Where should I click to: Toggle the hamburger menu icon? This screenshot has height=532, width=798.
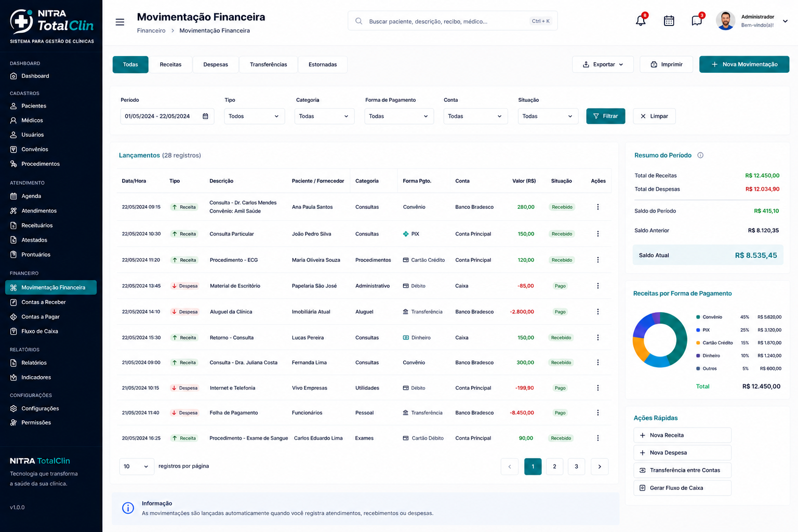point(120,22)
